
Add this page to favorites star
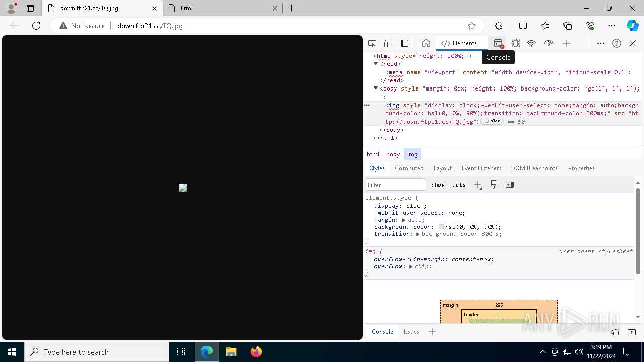tap(471, 26)
